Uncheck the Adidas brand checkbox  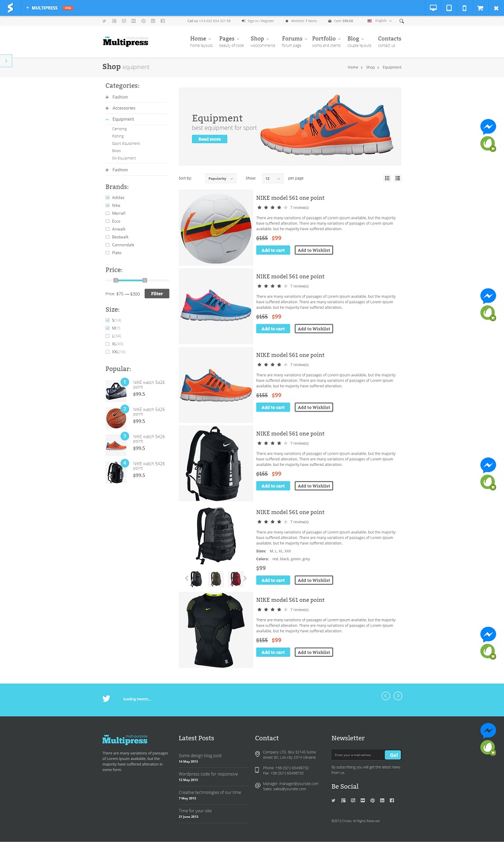click(107, 198)
